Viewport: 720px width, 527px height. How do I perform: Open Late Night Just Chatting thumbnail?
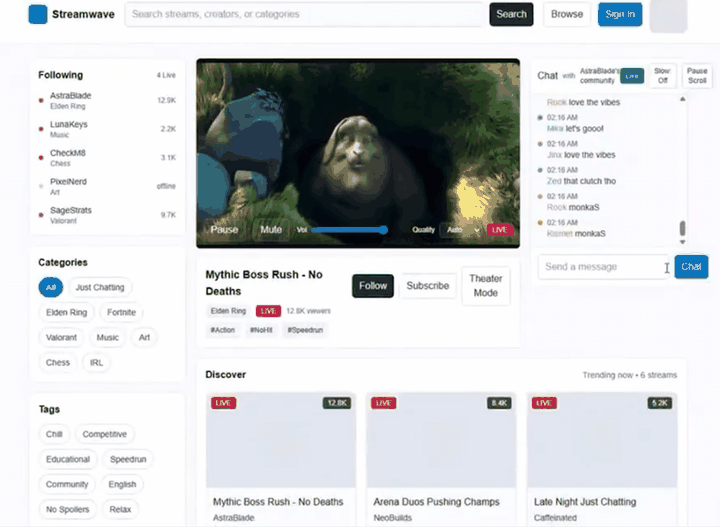coord(602,440)
